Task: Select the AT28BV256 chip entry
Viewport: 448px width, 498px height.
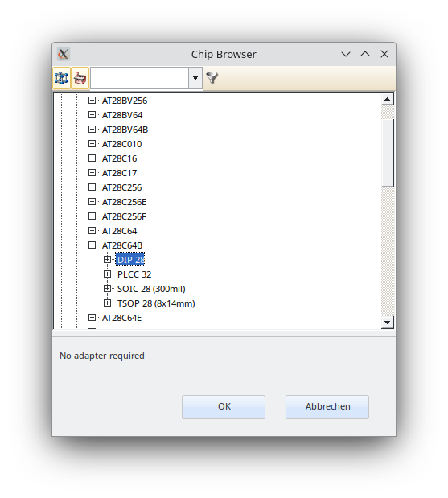Action: point(125,101)
